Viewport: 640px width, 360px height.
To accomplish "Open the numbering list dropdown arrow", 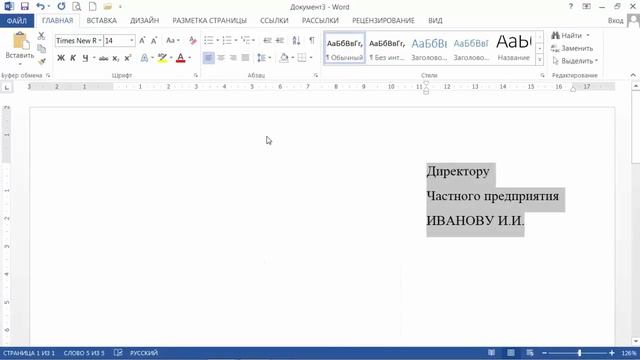I will click(x=236, y=40).
